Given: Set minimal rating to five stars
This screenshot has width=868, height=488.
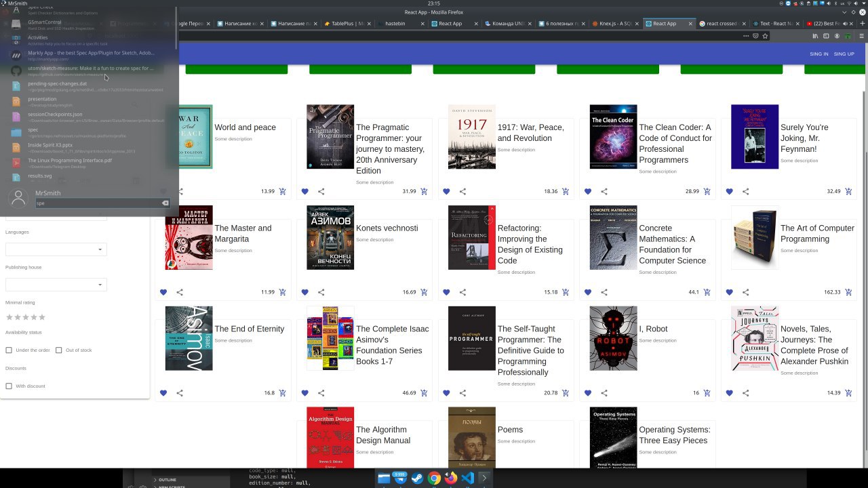Looking at the screenshot, I should coord(42,317).
